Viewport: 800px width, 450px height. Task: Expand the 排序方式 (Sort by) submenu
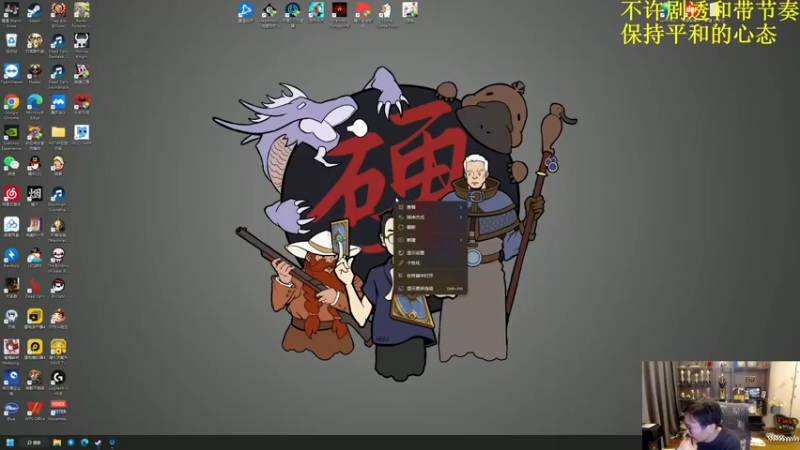coord(431,217)
